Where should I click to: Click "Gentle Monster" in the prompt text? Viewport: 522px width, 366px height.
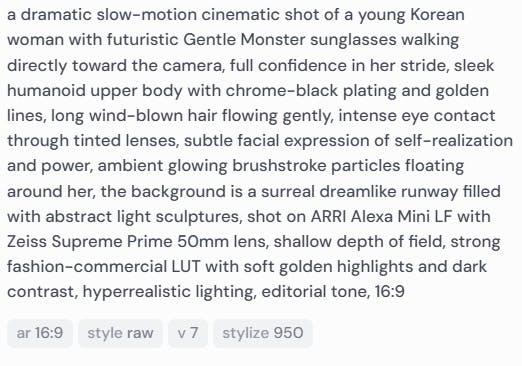(x=244, y=40)
